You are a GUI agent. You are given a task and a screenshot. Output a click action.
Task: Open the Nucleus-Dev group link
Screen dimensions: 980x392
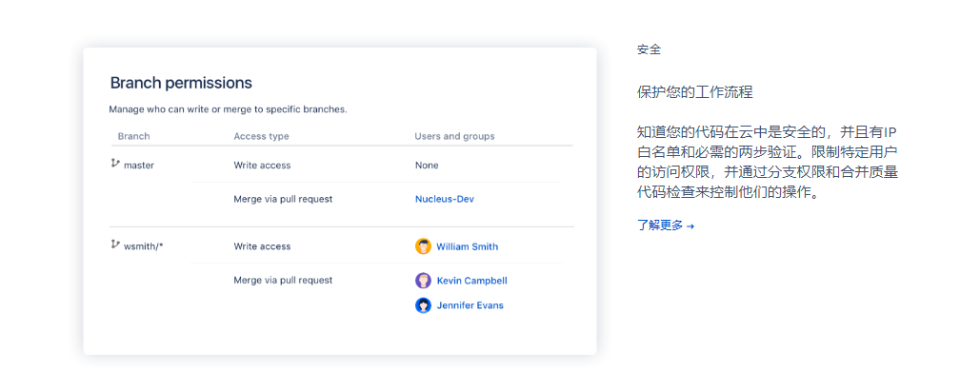pos(445,199)
